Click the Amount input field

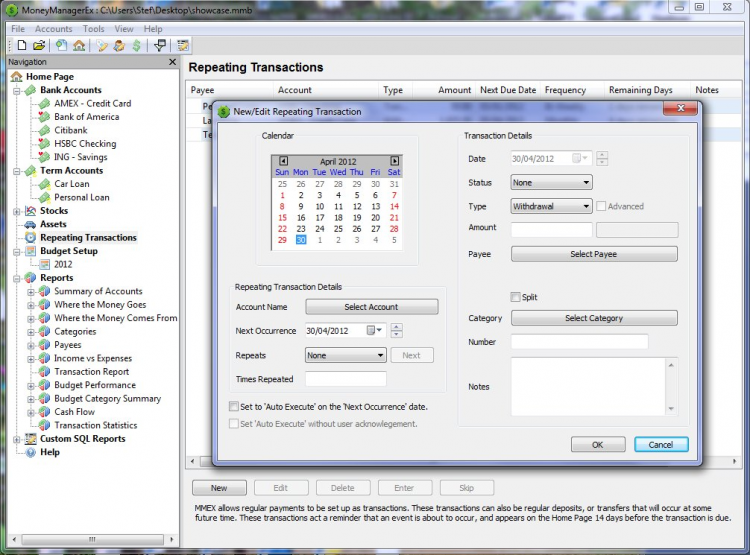551,230
